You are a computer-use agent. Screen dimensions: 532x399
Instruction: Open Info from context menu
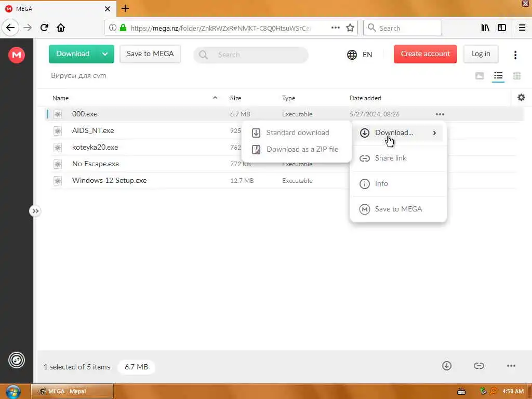[x=397, y=183]
